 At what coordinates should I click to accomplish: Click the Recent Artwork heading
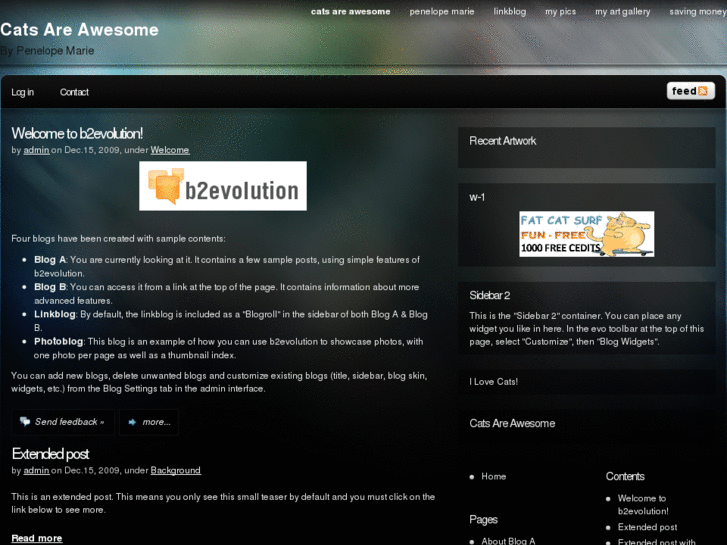(503, 141)
